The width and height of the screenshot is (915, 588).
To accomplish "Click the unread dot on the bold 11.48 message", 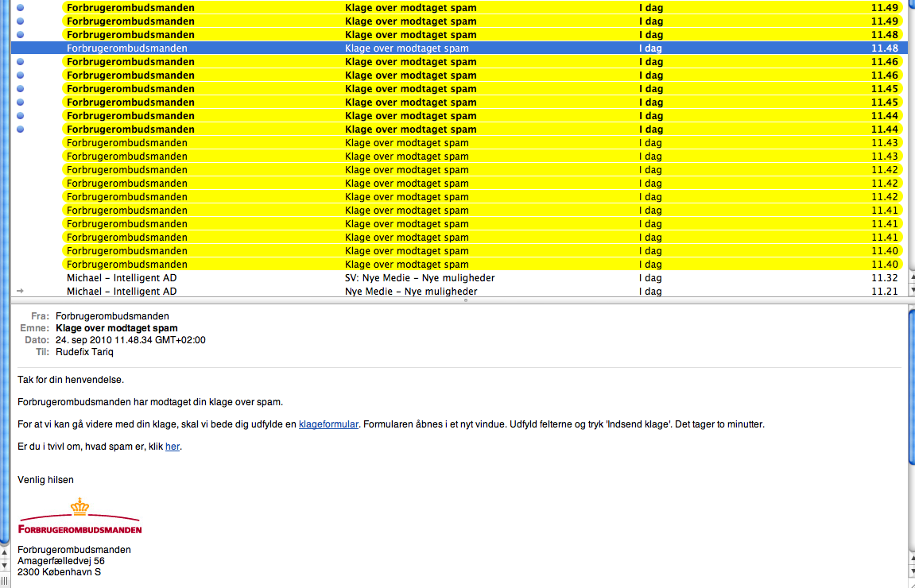I will pyautogui.click(x=20, y=35).
